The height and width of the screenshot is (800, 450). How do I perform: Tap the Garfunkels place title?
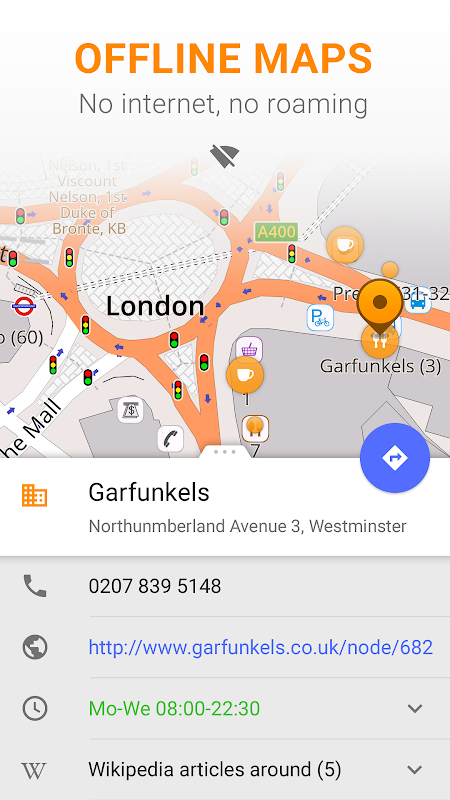click(149, 493)
